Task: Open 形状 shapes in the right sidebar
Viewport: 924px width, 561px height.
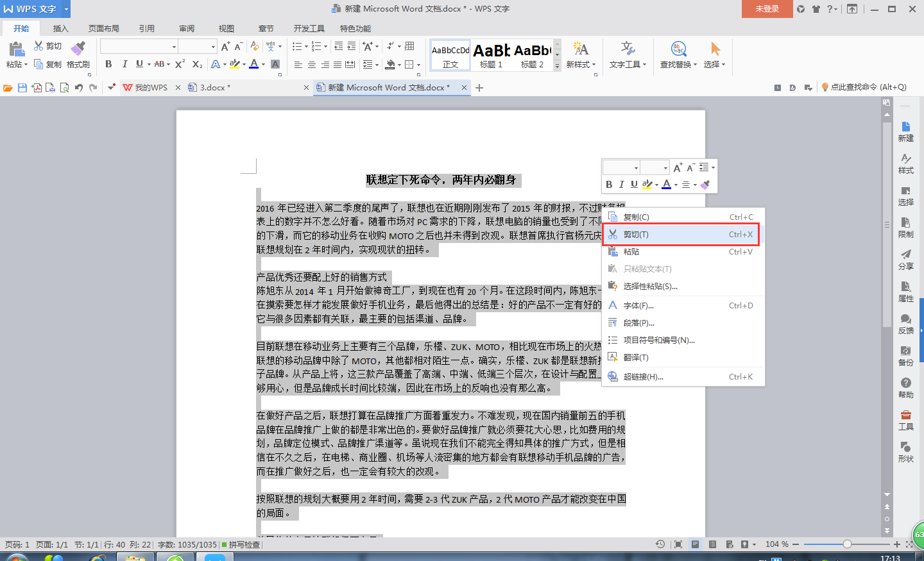Action: tap(905, 452)
